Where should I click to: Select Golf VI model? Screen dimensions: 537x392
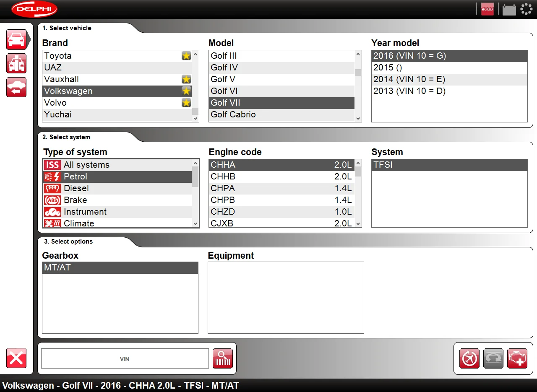pos(282,91)
